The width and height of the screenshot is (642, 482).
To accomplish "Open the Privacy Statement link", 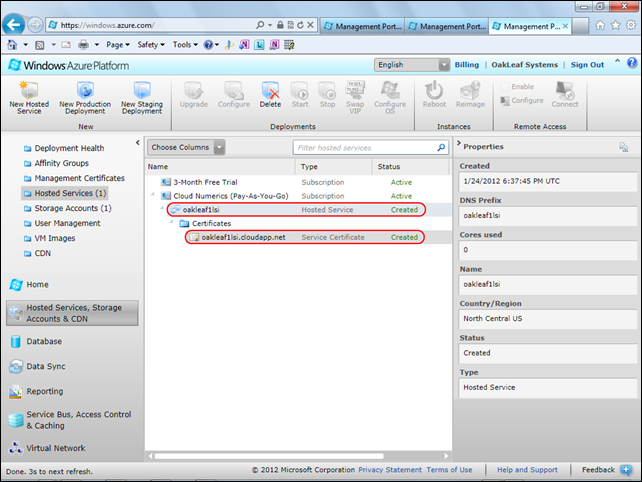I will tap(390, 470).
